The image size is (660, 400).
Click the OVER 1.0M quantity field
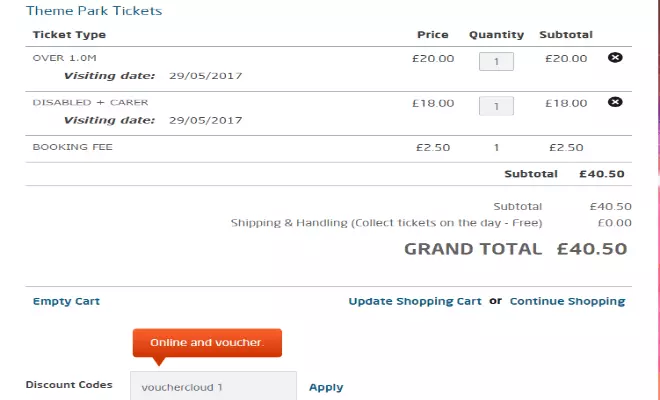coord(496,61)
